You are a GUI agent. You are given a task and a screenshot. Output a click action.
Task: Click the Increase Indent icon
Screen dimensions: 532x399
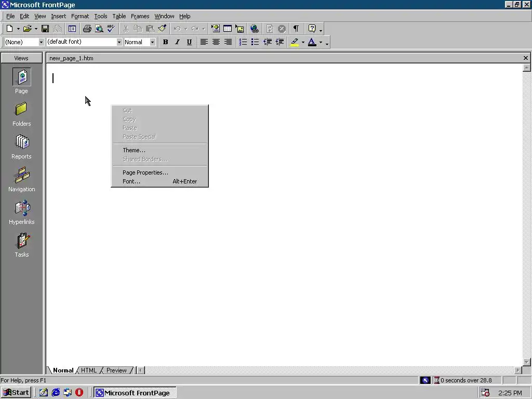(280, 42)
